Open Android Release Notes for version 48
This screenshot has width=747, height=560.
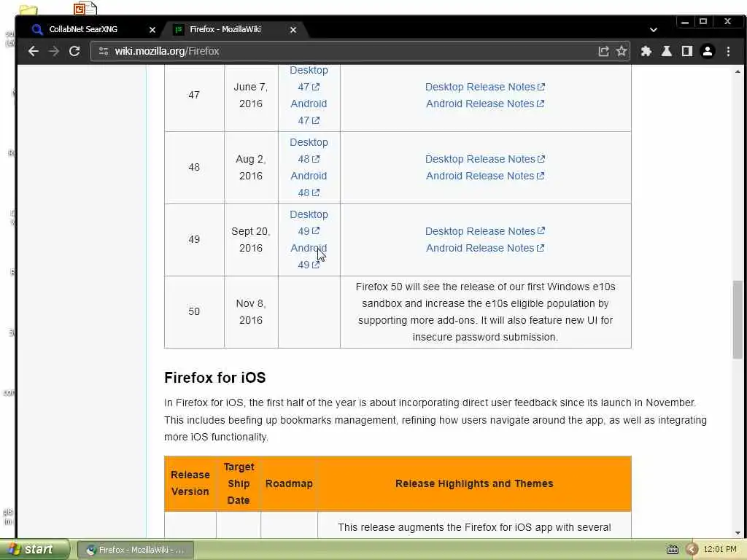[485, 176]
